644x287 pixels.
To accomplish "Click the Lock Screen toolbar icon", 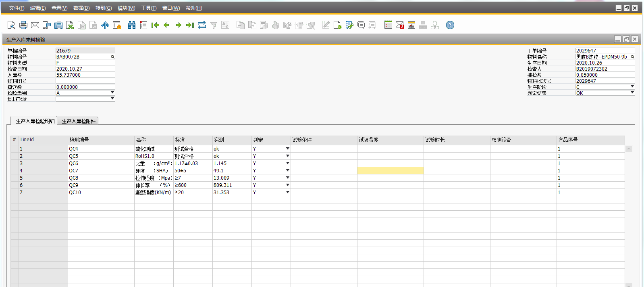I will pyautogui.click(x=117, y=25).
